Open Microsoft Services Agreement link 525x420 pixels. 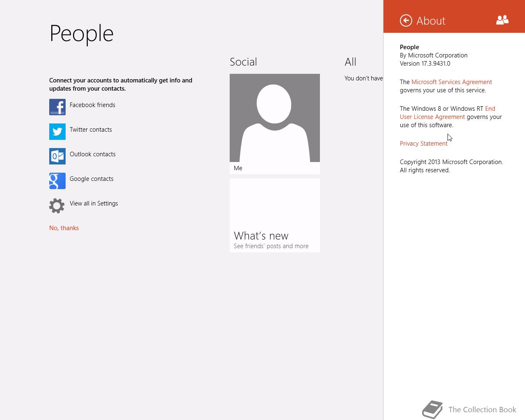point(452,82)
